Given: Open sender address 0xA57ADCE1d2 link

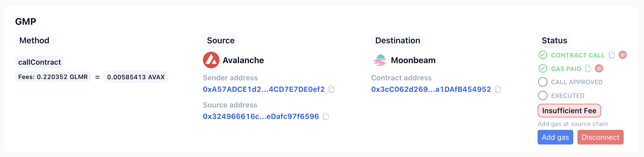Looking at the screenshot, I should tap(264, 89).
